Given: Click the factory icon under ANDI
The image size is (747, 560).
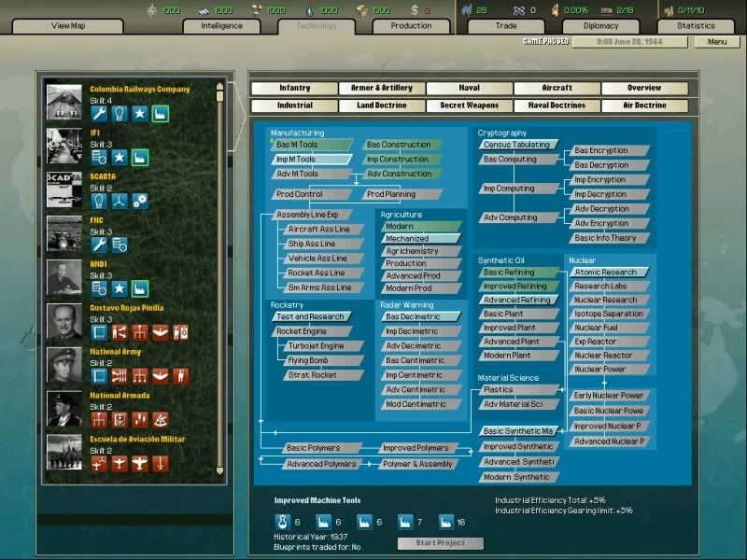Looking at the screenshot, I should point(140,288).
